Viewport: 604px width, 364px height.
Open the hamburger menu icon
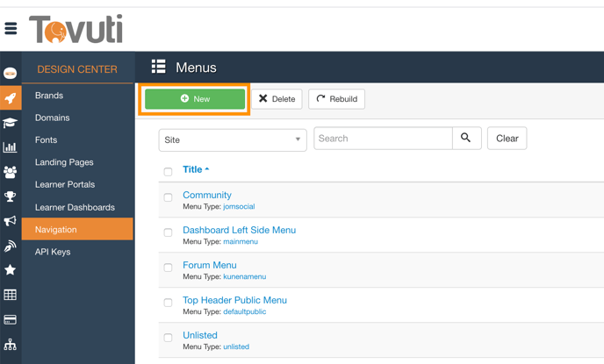pos(11,29)
